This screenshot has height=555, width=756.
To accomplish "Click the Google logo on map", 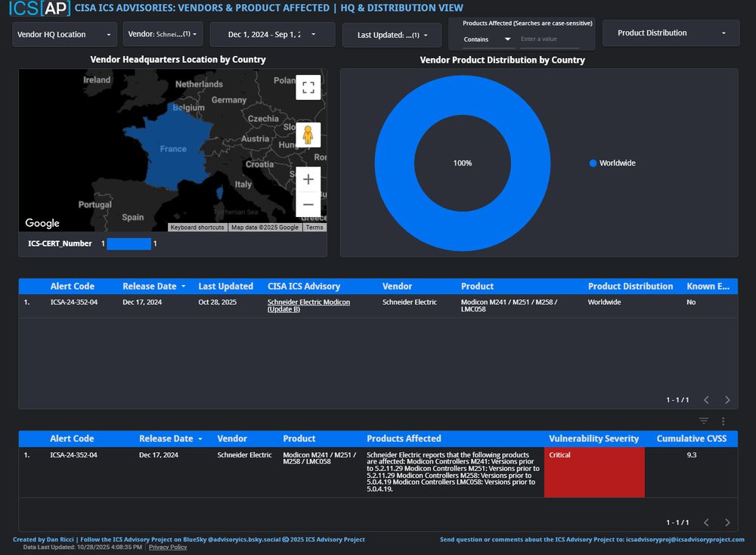I will point(42,223).
